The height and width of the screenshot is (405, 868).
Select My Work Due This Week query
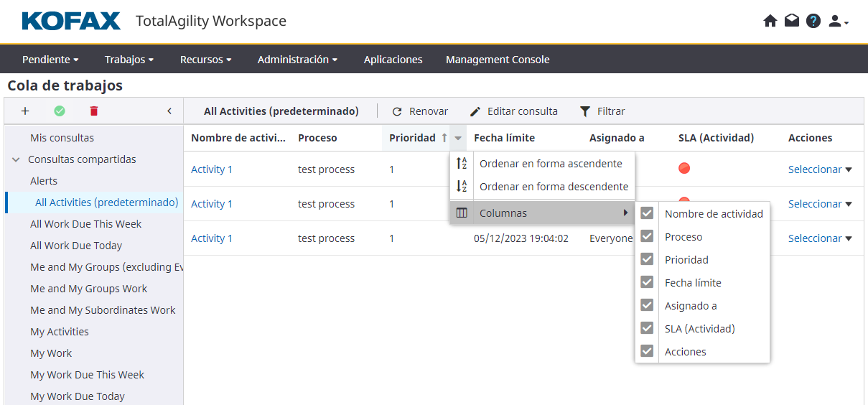pos(87,375)
